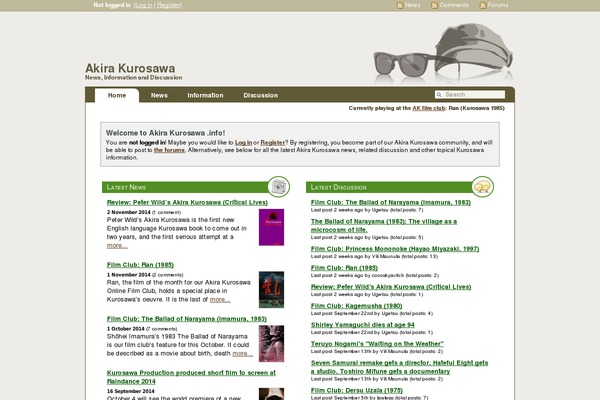Viewport: 600px width, 400px height.
Task: Open discussion Film Club: Kagemusha (1980)
Action: pyautogui.click(x=356, y=306)
